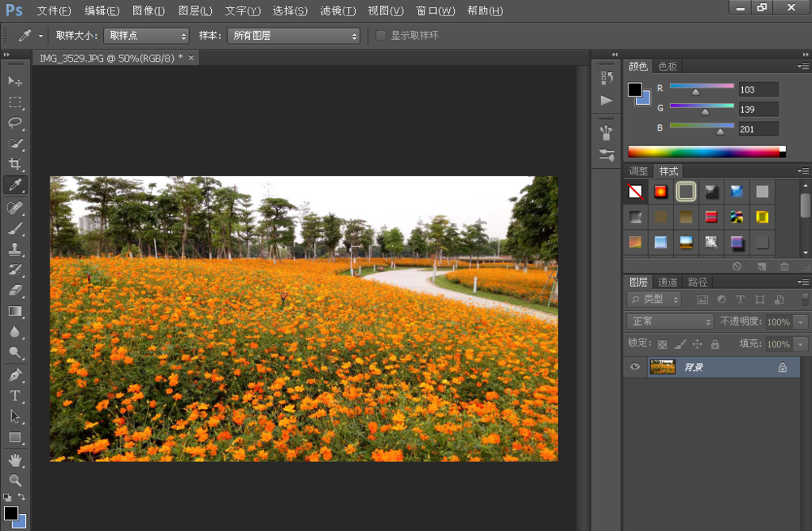
Task: Select the Move tool
Action: tap(15, 81)
